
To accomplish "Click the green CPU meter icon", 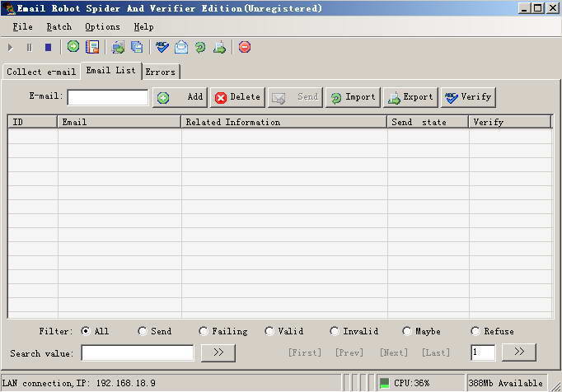I will pyautogui.click(x=384, y=383).
